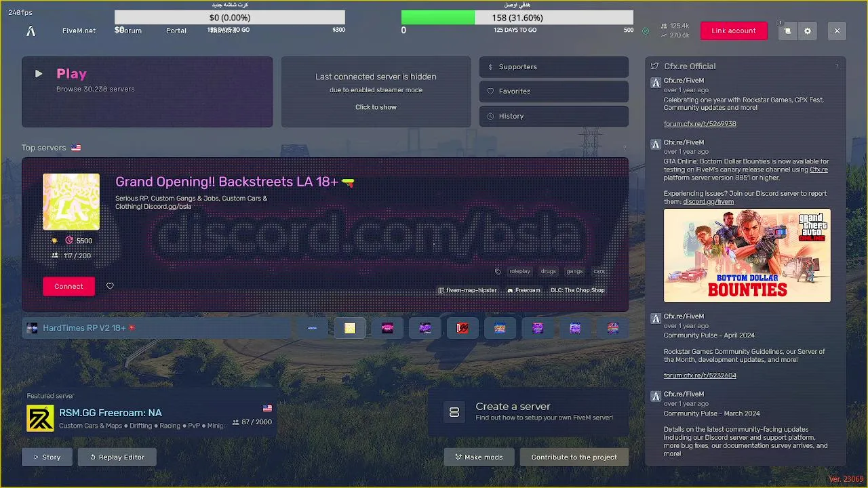Open the featured server RSM.GG Freeroam: NA
The image size is (868, 488).
click(149, 413)
